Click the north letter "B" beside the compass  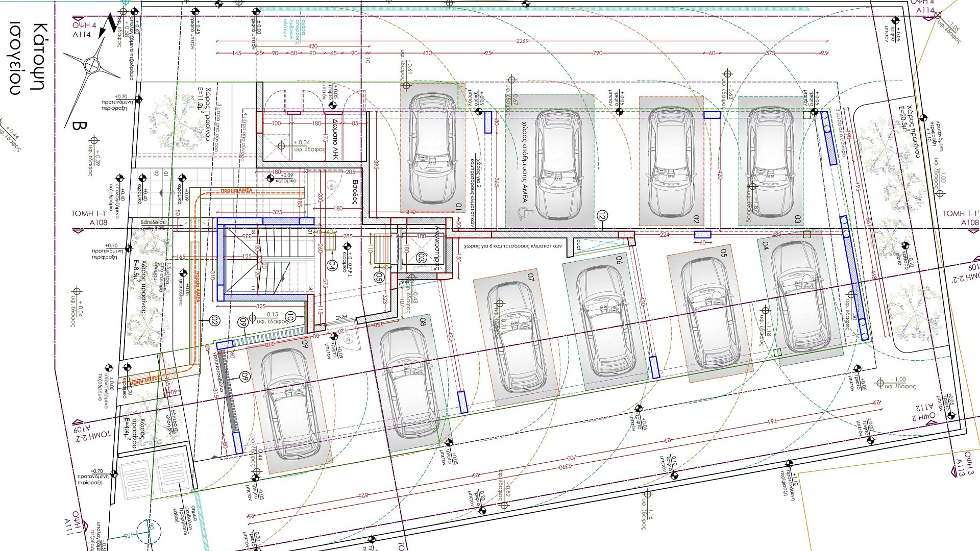79,126
